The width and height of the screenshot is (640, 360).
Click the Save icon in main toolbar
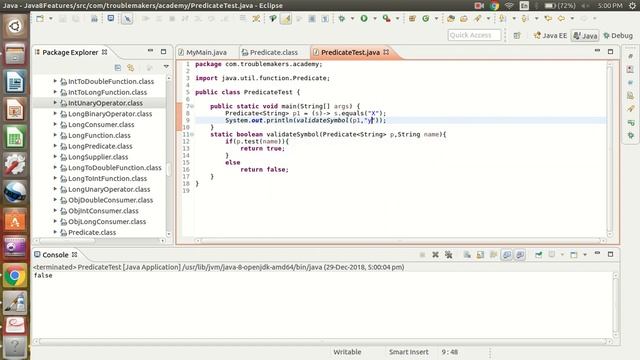pos(62,19)
